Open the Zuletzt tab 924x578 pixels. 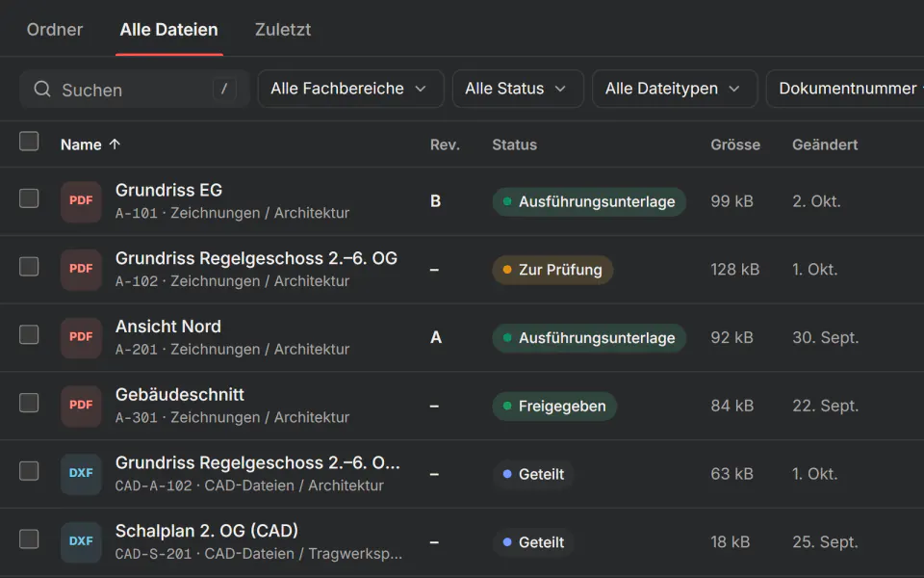pos(283,30)
